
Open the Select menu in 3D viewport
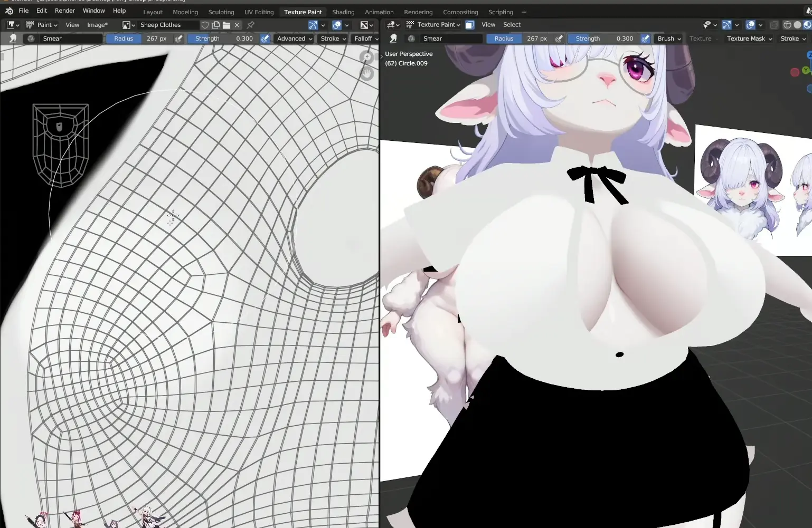point(512,25)
